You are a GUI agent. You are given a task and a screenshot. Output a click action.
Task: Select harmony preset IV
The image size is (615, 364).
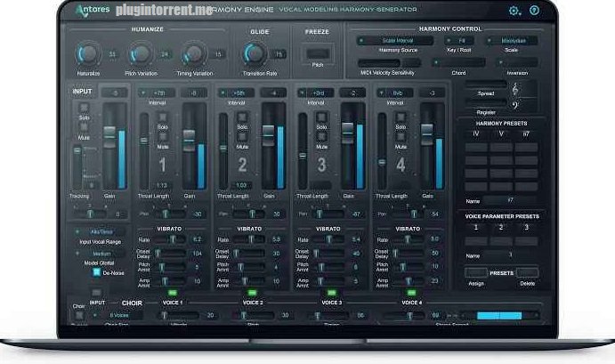click(476, 133)
